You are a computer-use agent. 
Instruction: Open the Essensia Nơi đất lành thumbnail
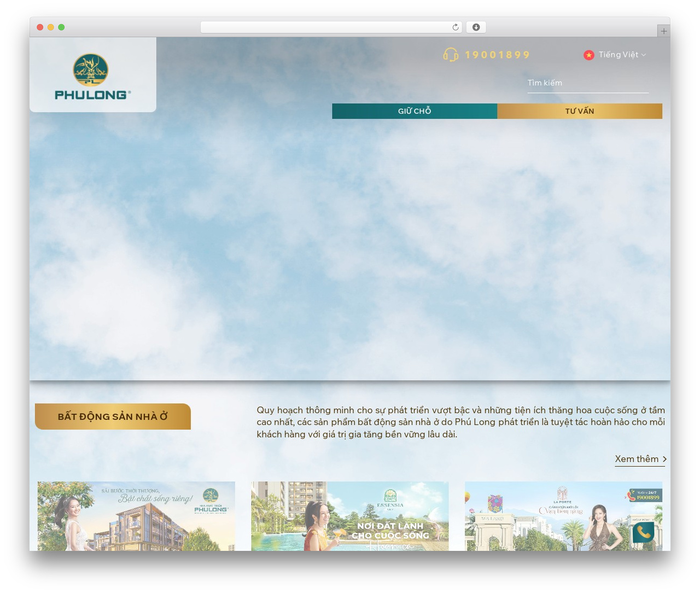tap(350, 516)
